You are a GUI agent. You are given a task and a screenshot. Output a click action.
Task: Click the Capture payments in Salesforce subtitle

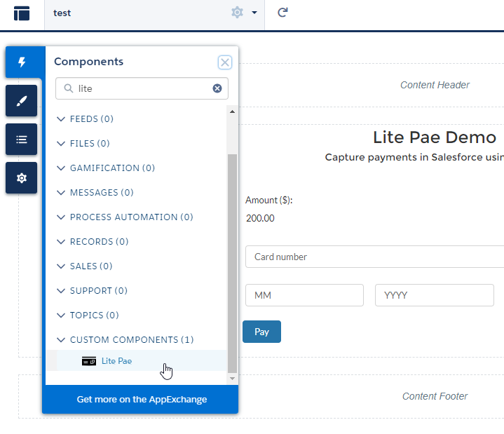tap(414, 157)
